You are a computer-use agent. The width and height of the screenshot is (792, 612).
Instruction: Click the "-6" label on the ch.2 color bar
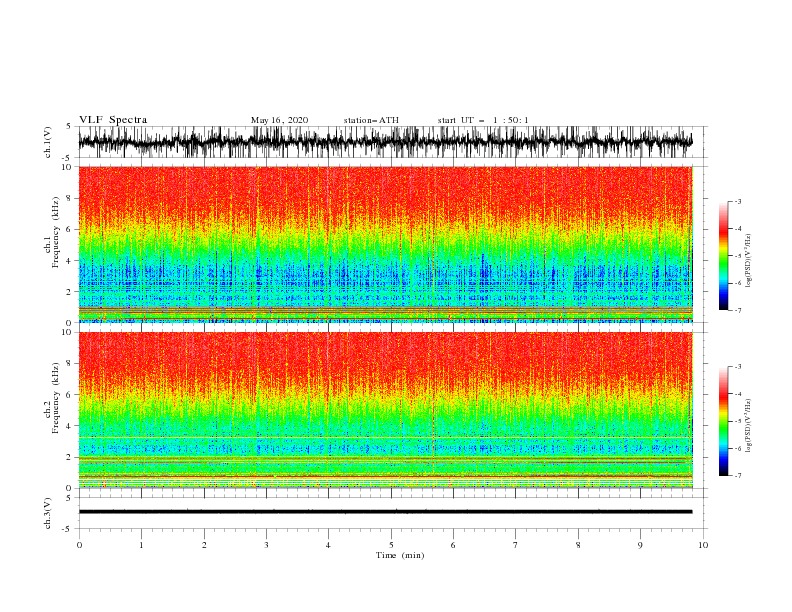coord(737,448)
